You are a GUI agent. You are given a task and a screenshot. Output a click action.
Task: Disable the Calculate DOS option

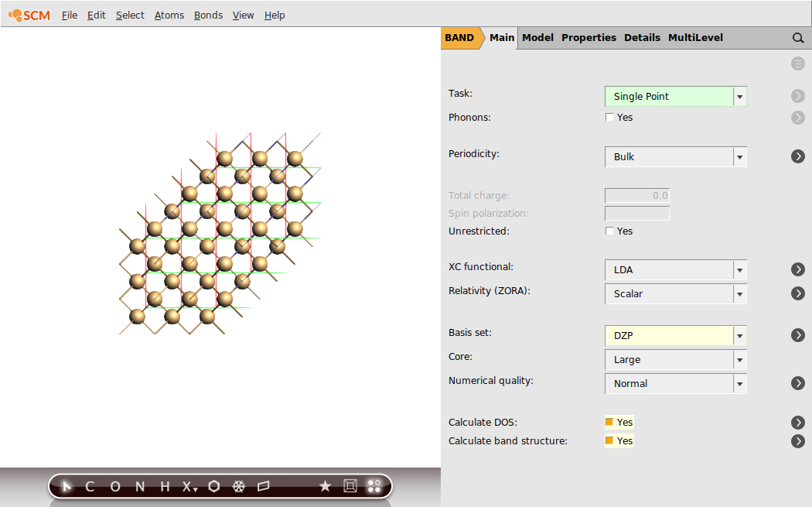pyautogui.click(x=610, y=422)
